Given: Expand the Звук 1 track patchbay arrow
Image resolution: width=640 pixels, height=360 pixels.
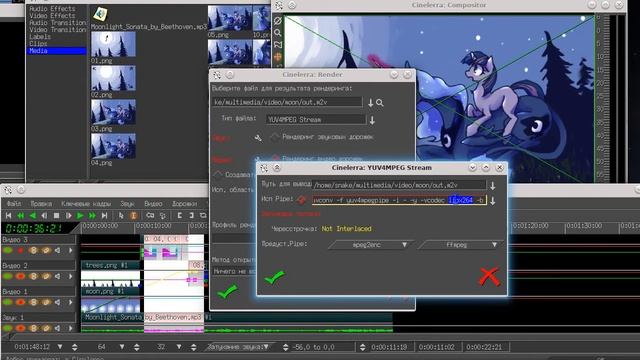Looking at the screenshot, I should point(70,328).
